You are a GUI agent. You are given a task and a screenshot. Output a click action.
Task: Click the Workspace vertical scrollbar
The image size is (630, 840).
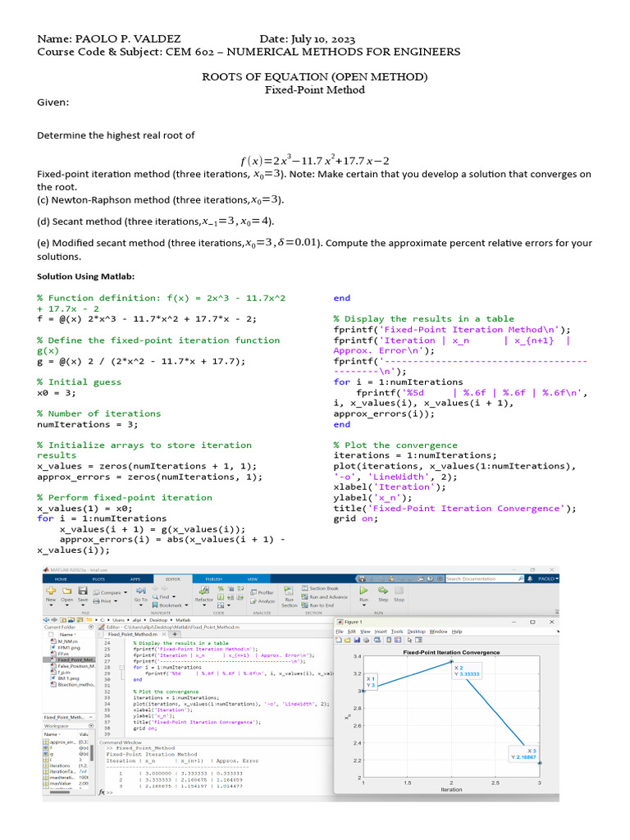92,753
